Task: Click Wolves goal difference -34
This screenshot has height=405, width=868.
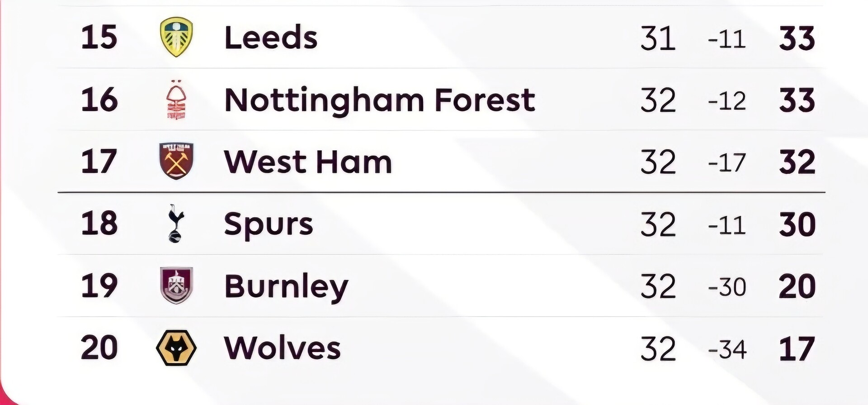Action: pos(727,349)
